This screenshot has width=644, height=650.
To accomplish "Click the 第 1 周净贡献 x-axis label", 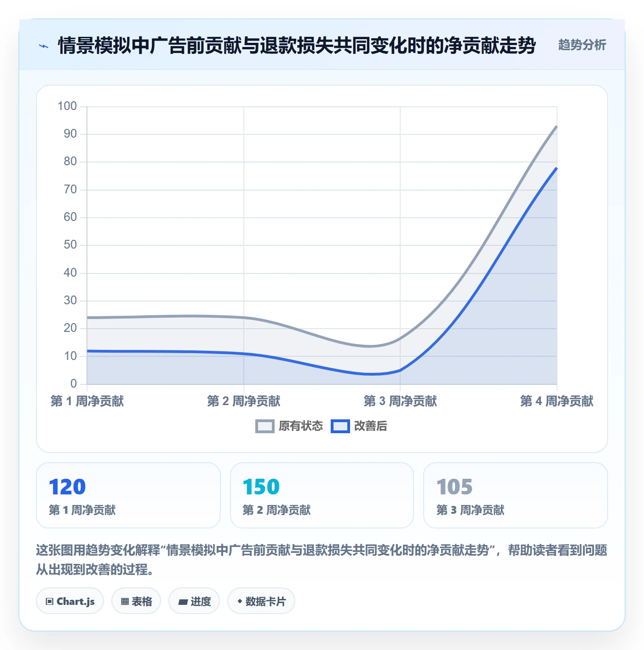I will click(x=87, y=401).
